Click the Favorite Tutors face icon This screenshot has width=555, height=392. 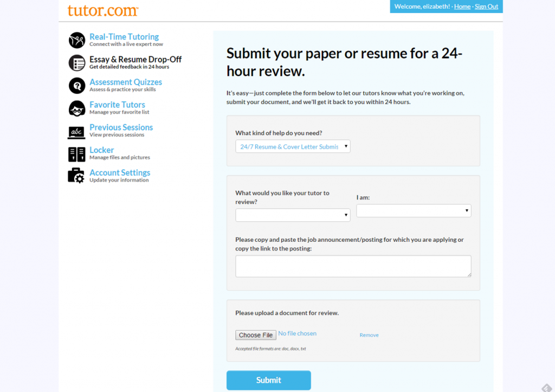(77, 108)
